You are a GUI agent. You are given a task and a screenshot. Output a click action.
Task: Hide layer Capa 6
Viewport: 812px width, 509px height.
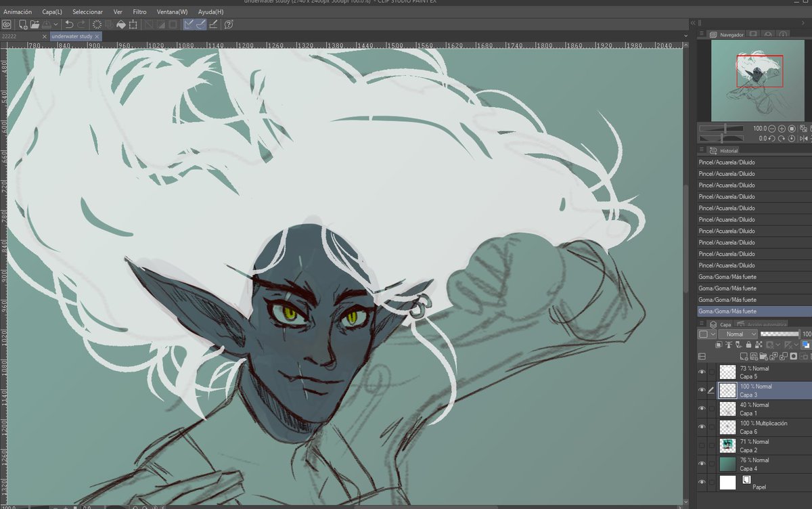pos(702,427)
